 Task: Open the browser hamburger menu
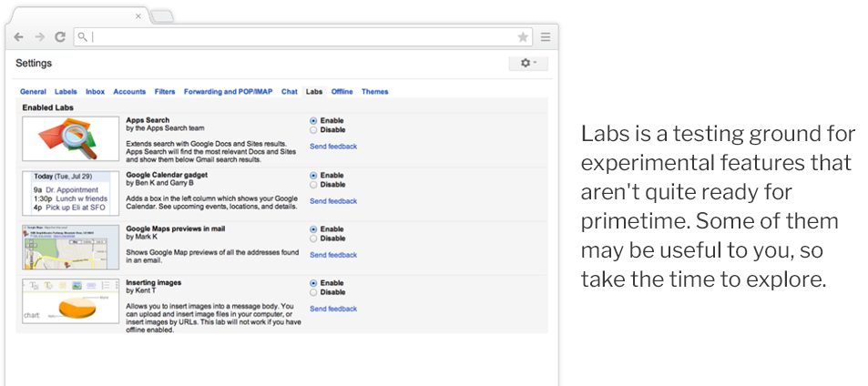(546, 37)
